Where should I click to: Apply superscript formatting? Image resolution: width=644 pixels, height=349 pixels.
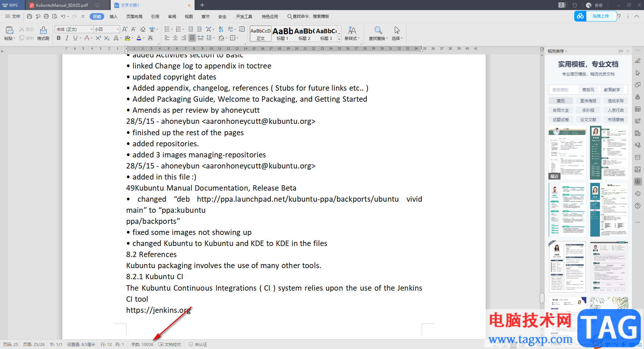(x=98, y=38)
